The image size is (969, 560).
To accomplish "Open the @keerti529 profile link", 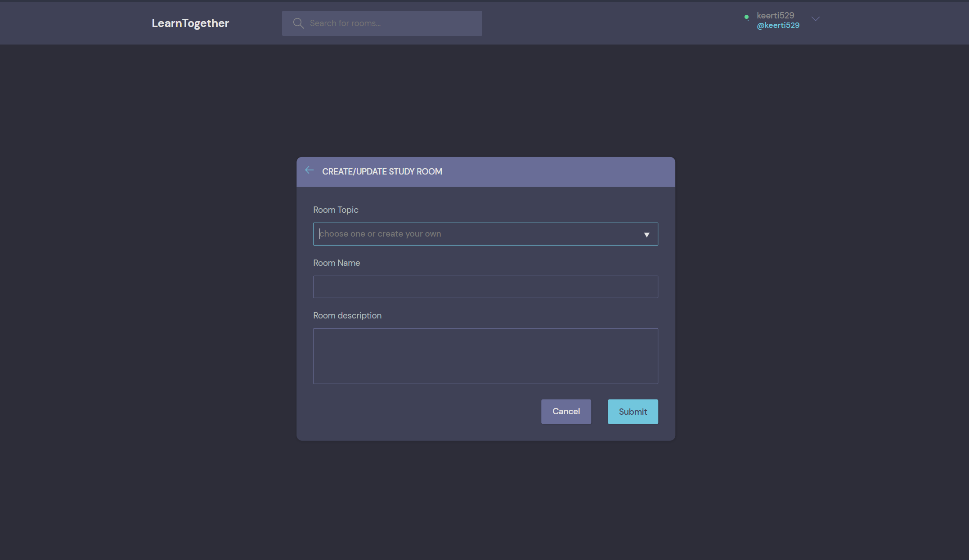I will (778, 25).
